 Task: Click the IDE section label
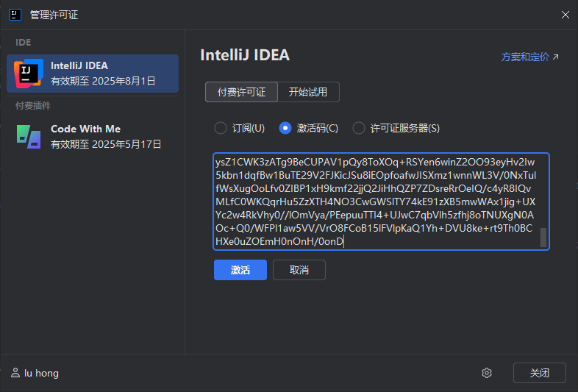(24, 43)
